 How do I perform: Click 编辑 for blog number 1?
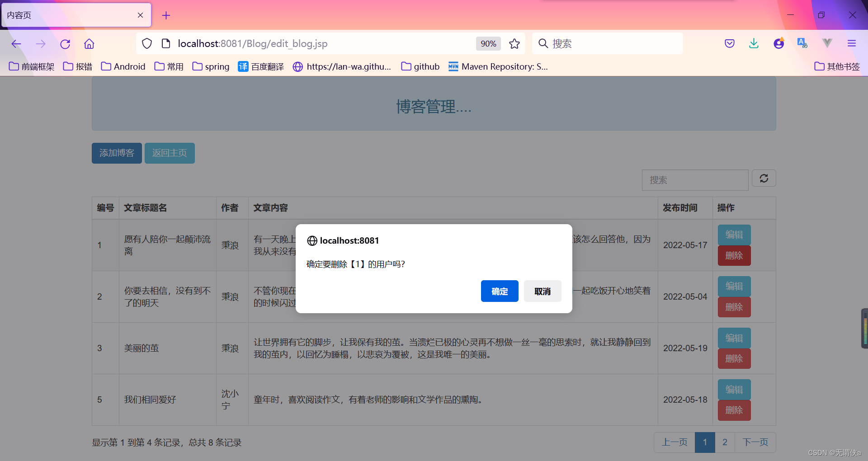pyautogui.click(x=734, y=235)
